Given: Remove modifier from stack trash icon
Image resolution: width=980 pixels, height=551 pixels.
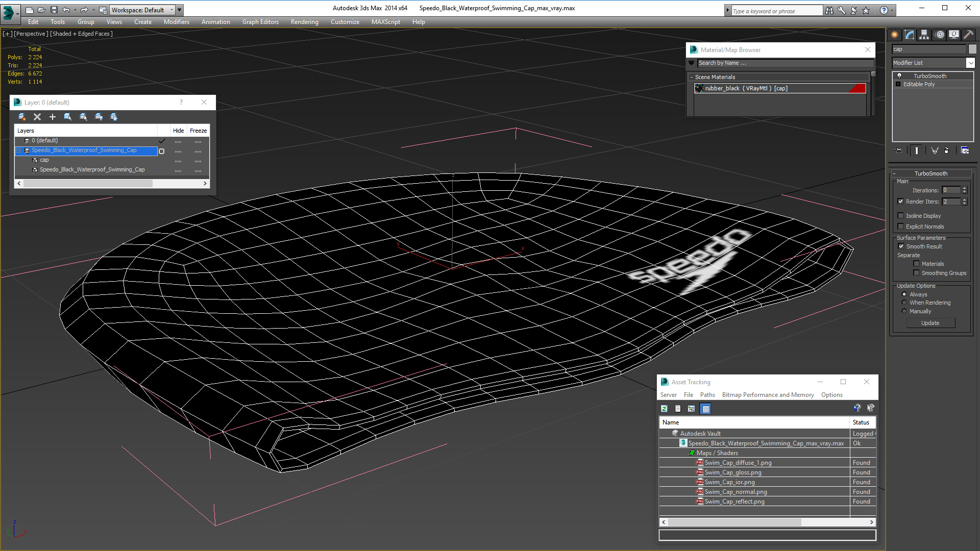Looking at the screenshot, I should point(947,151).
